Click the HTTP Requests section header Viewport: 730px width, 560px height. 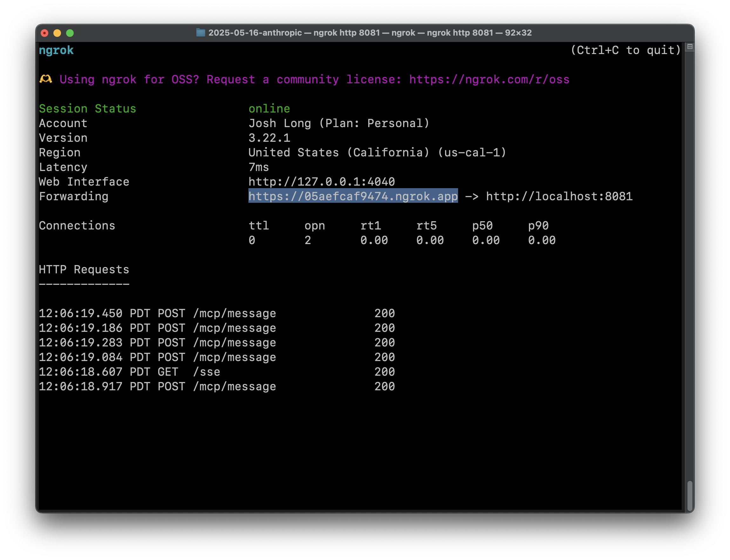pos(84,269)
